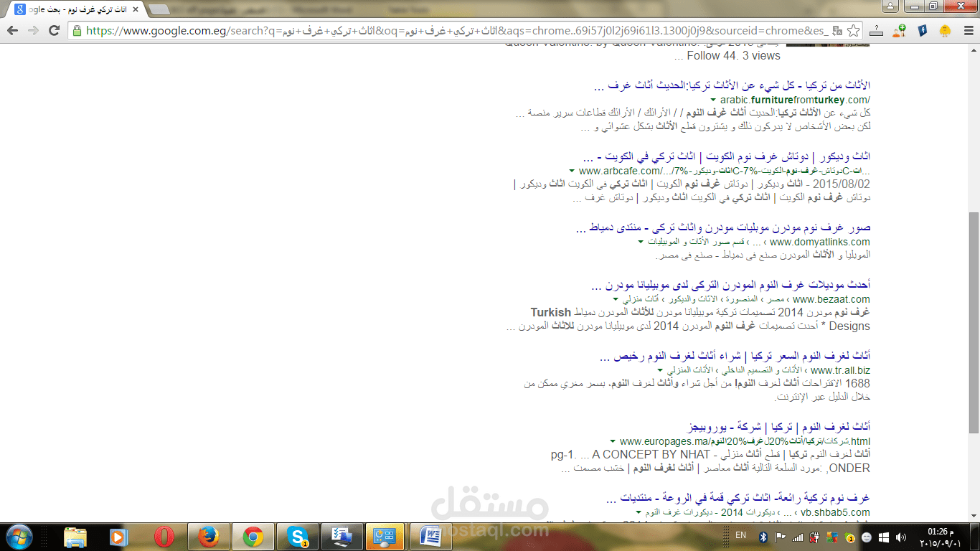Launch Firefox from the taskbar
This screenshot has height=551, width=980.
pyautogui.click(x=209, y=537)
